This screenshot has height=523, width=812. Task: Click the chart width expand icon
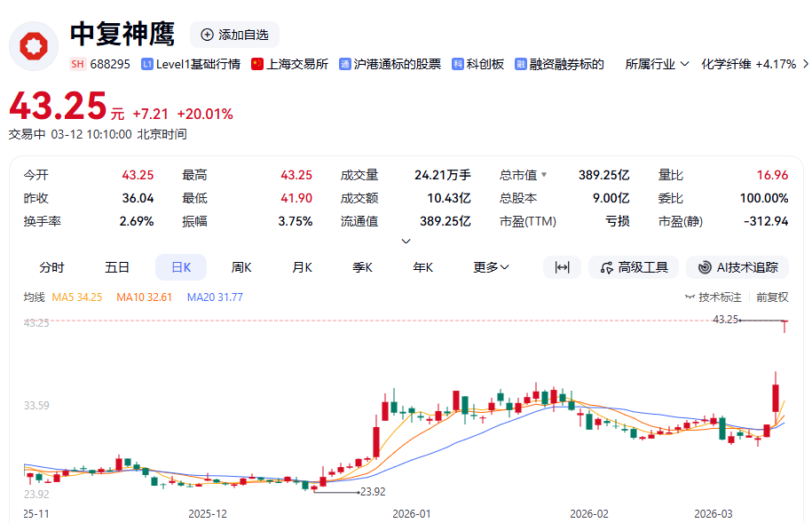(x=562, y=267)
